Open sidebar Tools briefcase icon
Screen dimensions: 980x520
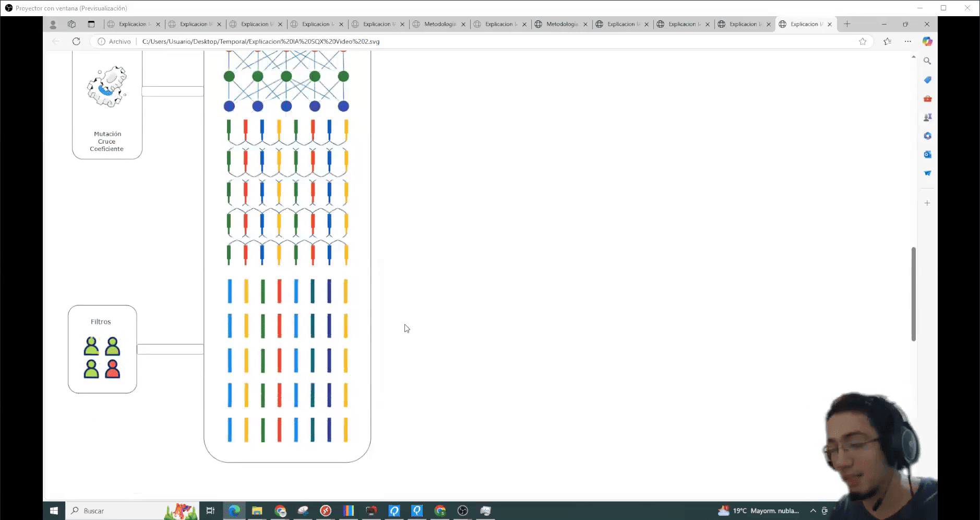click(x=927, y=99)
